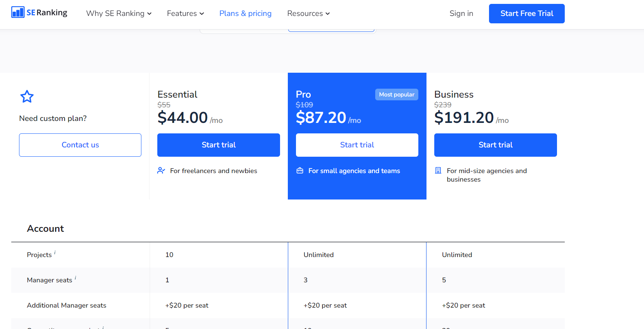
Task: Click Unlimited projects in Business column
Action: [457, 255]
